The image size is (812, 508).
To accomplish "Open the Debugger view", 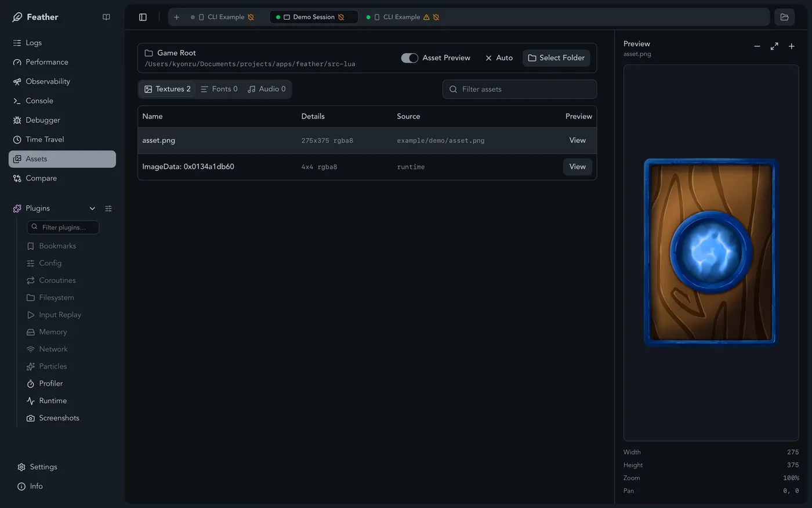I will pos(62,120).
